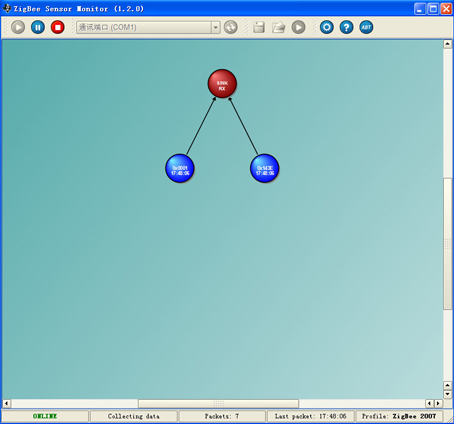
Task: Click the open folder icon
Action: (x=278, y=27)
